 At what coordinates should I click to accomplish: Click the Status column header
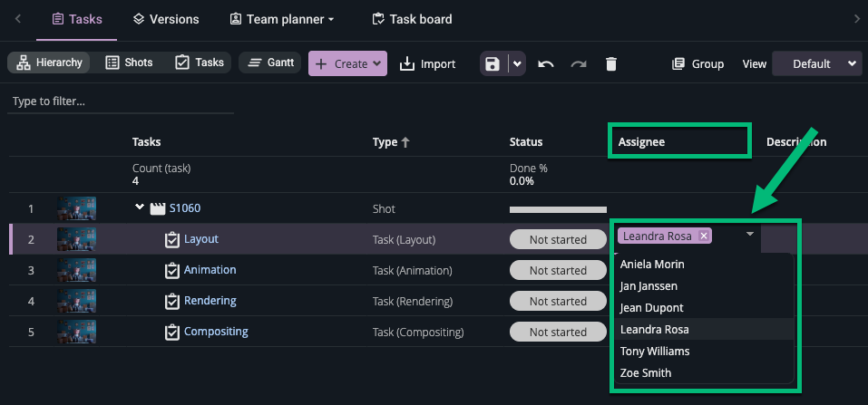tap(526, 142)
